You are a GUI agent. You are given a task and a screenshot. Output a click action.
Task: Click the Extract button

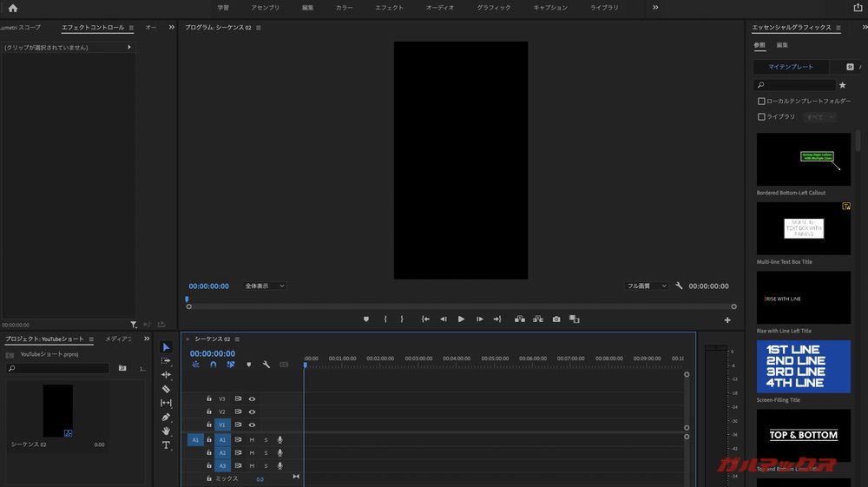point(538,319)
